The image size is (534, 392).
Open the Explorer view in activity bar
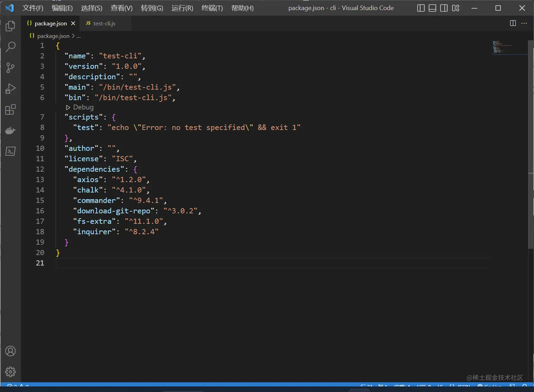click(11, 26)
